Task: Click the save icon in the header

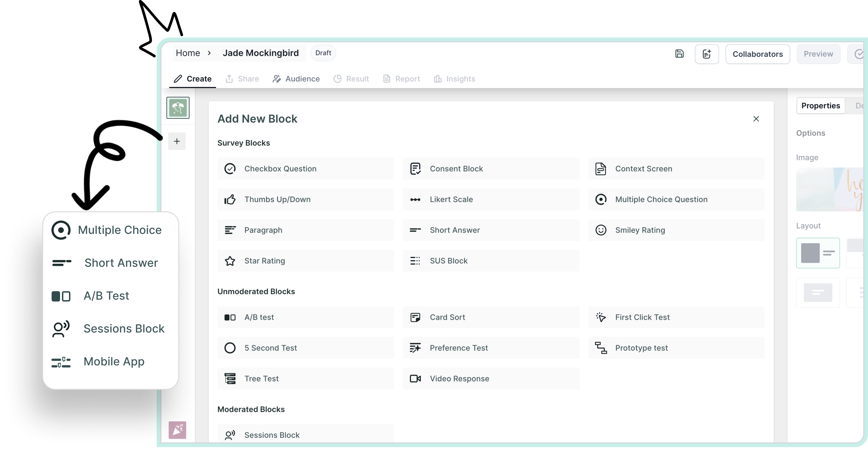Action: coord(679,54)
